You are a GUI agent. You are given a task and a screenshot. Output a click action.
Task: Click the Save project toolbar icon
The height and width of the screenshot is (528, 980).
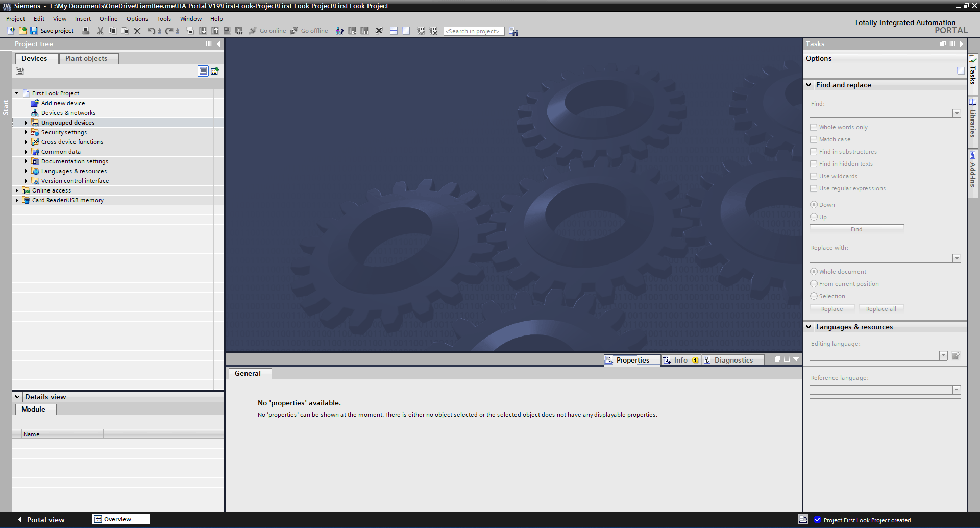point(34,31)
